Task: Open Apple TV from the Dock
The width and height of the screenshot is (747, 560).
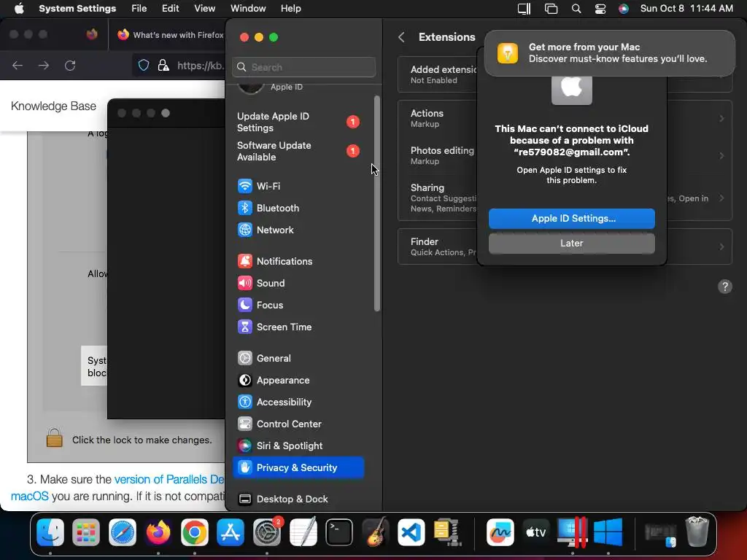Action: [x=535, y=532]
